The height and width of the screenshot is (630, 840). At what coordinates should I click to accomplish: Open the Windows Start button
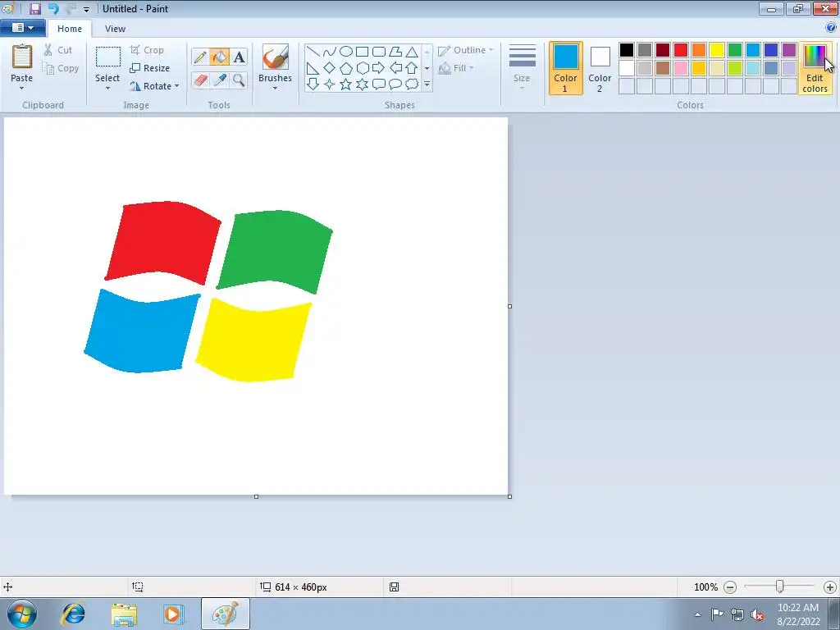(22, 614)
